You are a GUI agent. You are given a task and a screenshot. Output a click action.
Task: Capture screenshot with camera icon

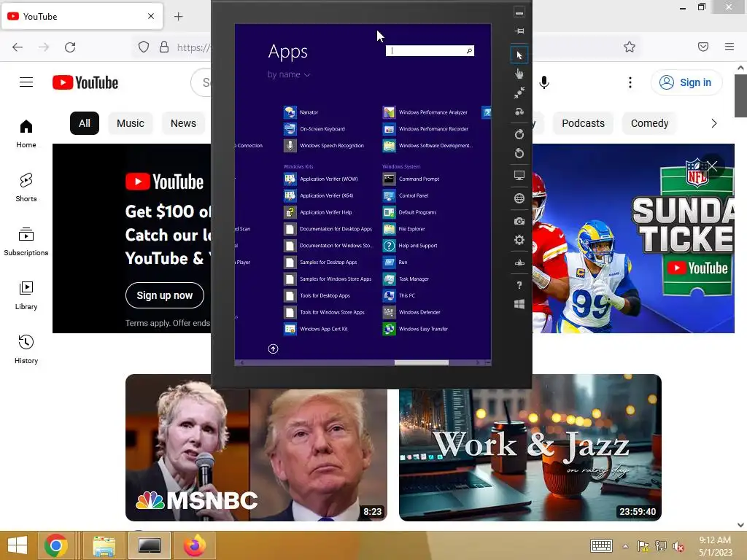coord(519,221)
